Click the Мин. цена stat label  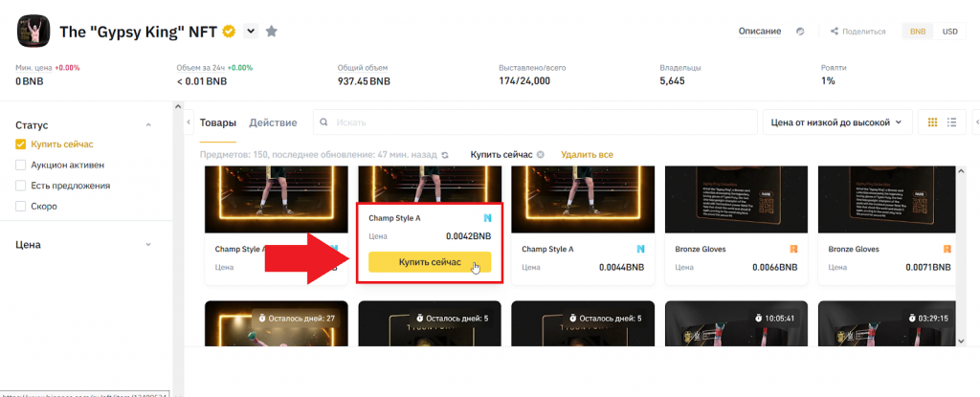[x=33, y=68]
